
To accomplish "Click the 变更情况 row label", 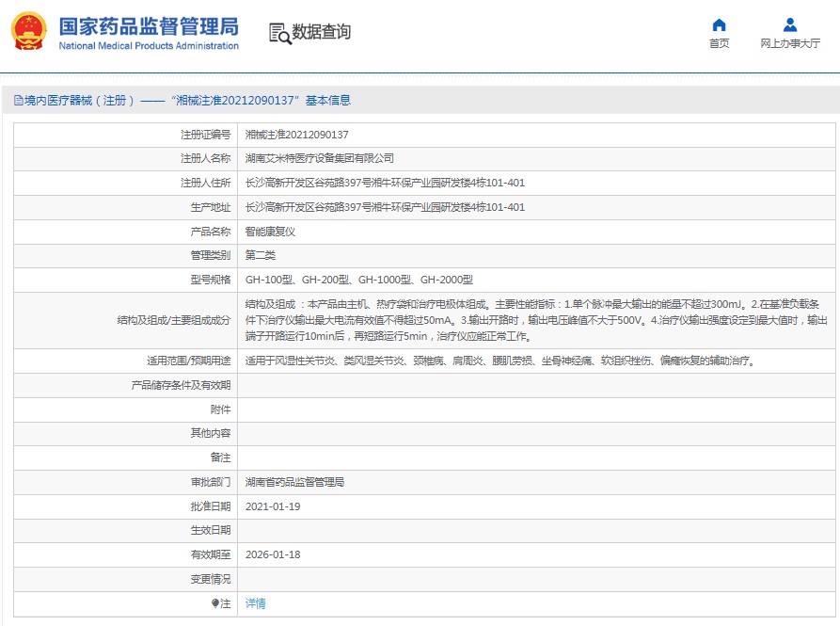I will 211,579.
